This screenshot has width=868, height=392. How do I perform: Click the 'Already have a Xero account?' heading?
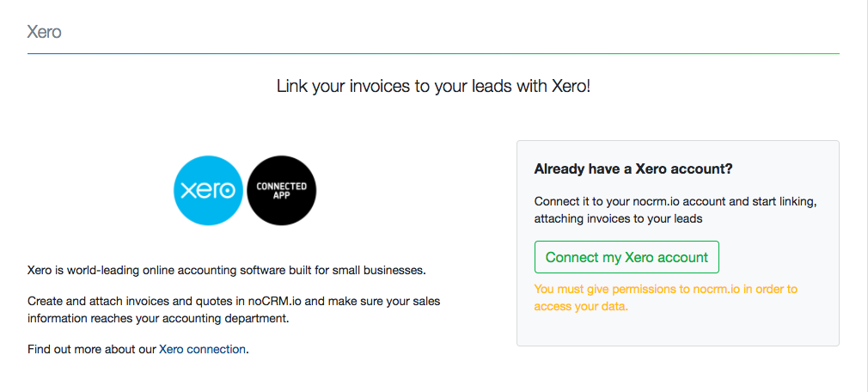pyautogui.click(x=633, y=169)
